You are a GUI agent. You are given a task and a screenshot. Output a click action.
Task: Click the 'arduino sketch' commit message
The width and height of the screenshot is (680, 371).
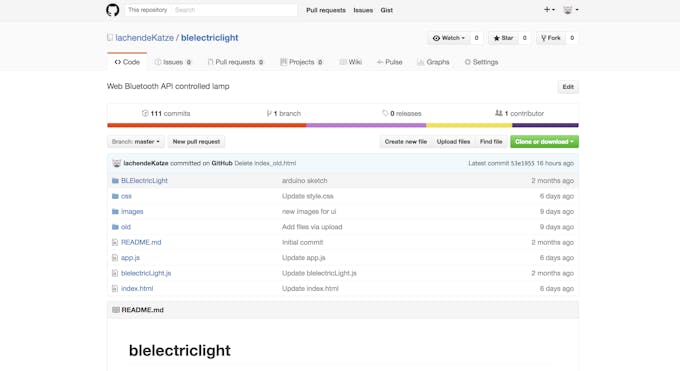(304, 181)
